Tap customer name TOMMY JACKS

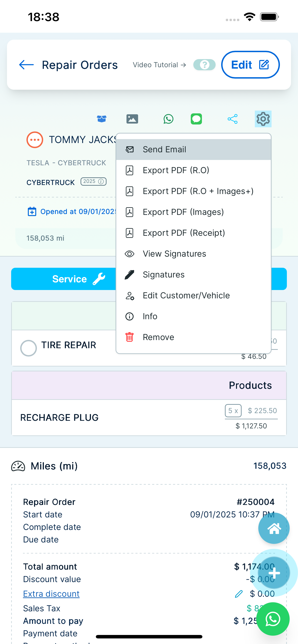pyautogui.click(x=83, y=140)
